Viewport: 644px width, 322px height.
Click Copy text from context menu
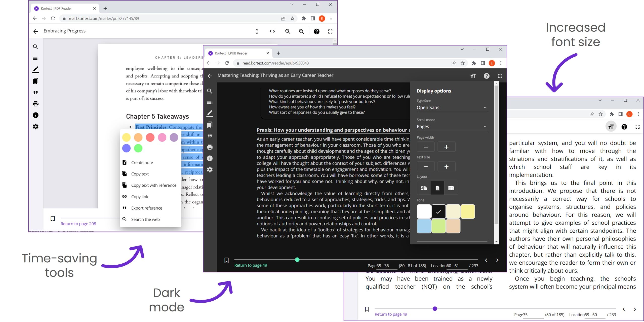point(140,174)
